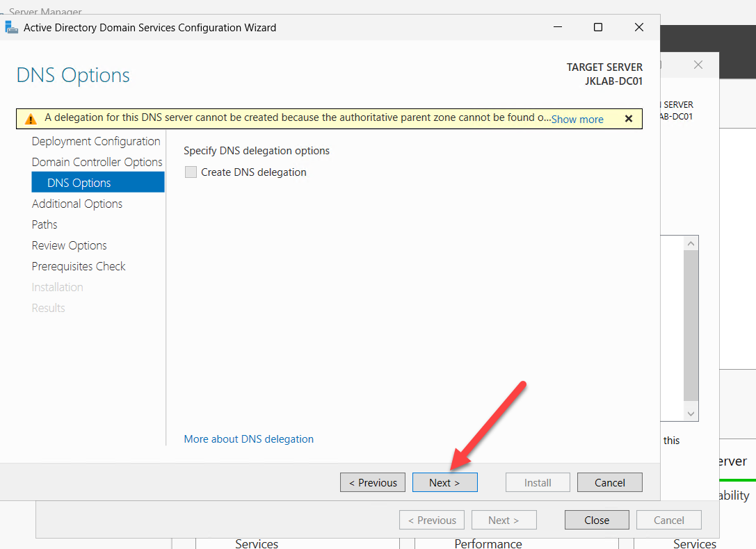Click the background window scrollbar thumb
The image size is (756, 549).
pyautogui.click(x=691, y=325)
